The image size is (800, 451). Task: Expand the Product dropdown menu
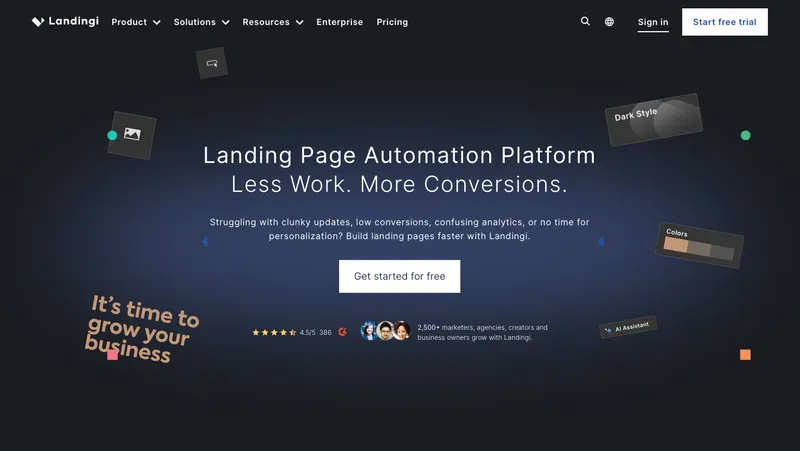pos(136,22)
